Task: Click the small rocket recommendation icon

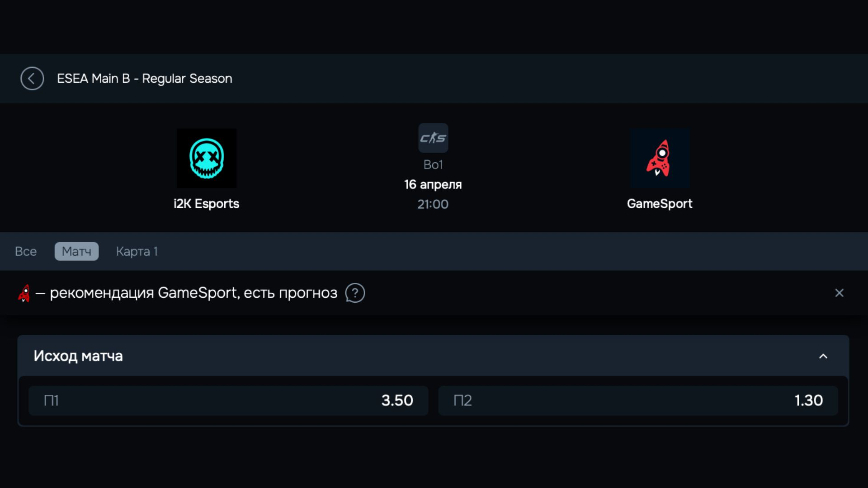Action: (x=24, y=293)
